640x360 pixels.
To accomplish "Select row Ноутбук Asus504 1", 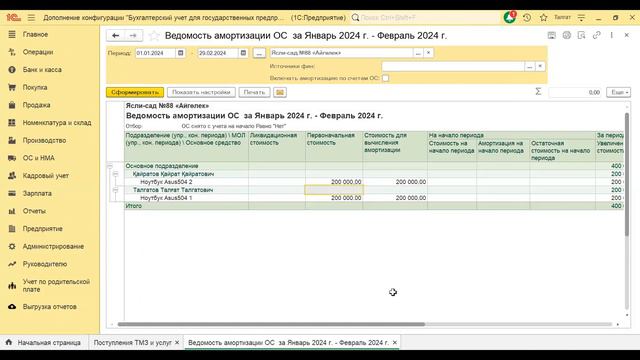I will pyautogui.click(x=166, y=198).
